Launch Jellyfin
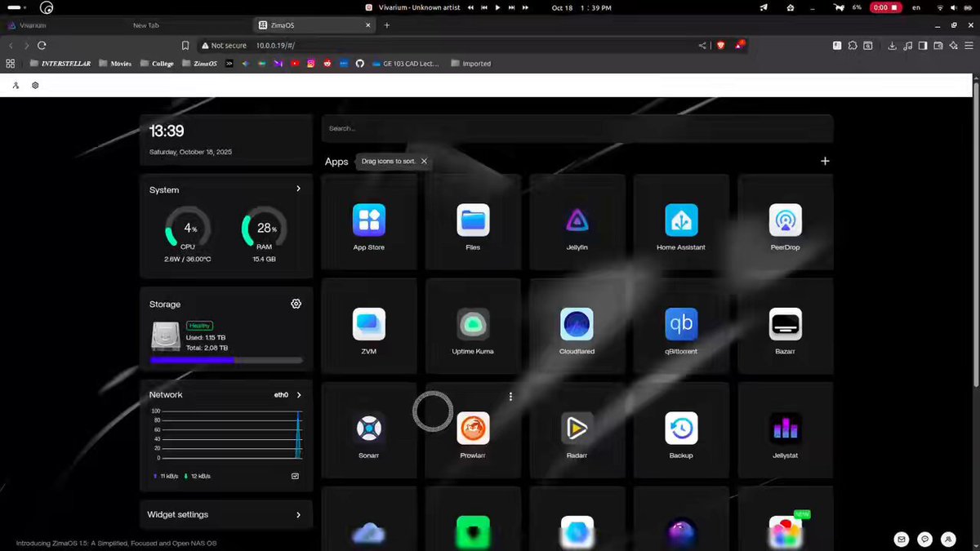Image resolution: width=980 pixels, height=551 pixels. (x=577, y=220)
